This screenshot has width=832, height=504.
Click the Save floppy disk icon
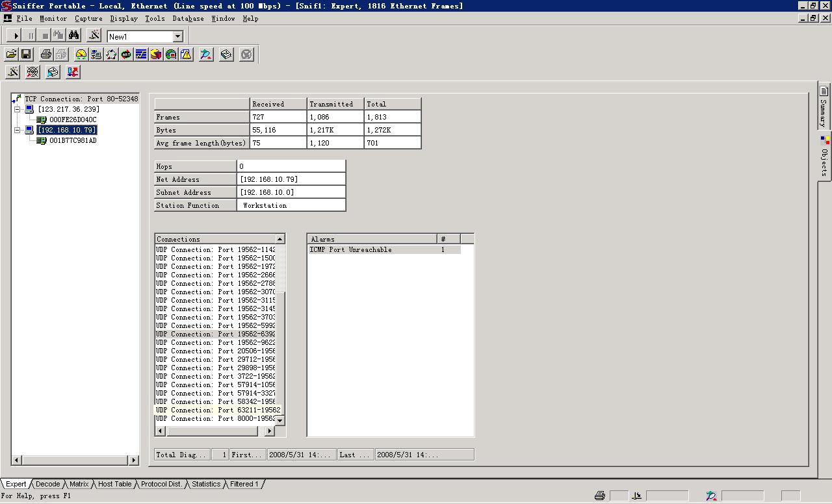click(x=26, y=55)
